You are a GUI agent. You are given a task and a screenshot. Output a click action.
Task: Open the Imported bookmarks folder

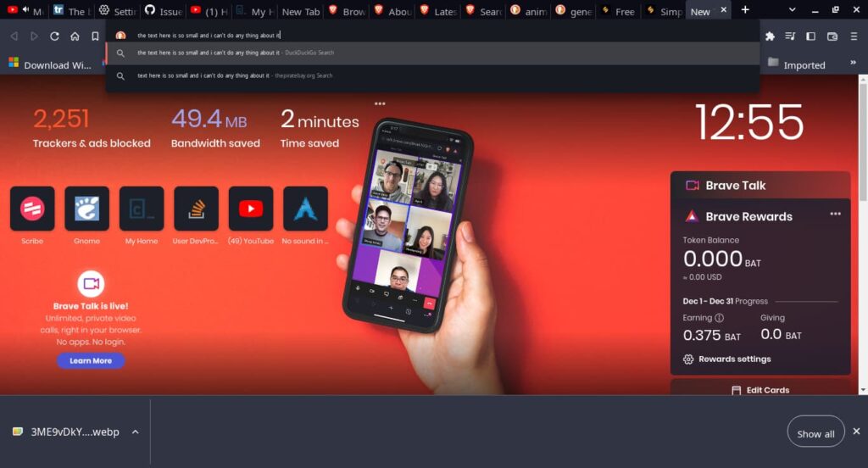click(x=797, y=64)
